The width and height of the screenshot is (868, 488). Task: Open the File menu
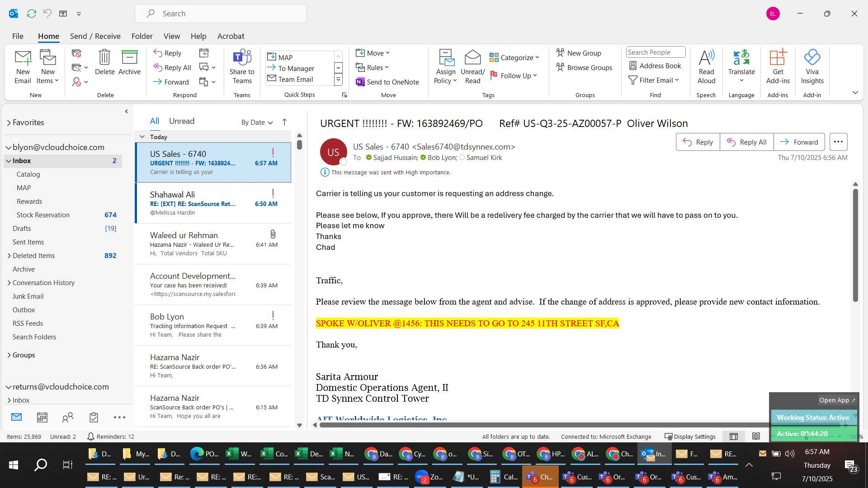[18, 36]
